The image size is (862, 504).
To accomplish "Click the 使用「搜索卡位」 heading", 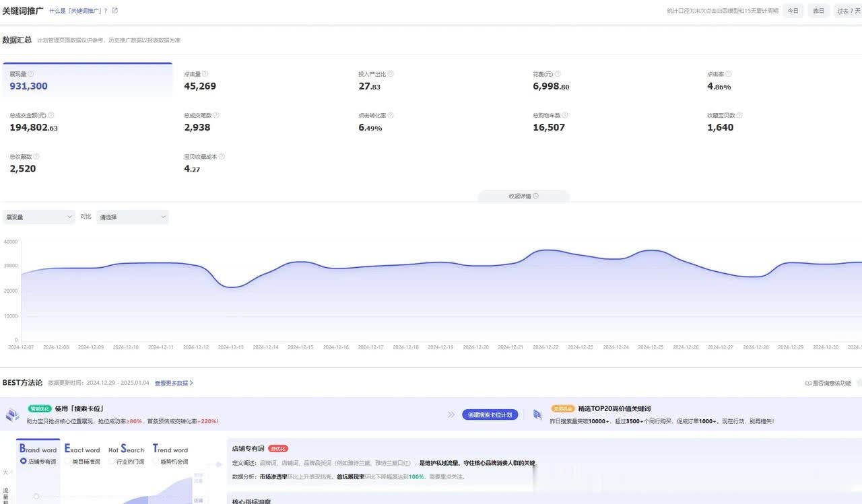I will (x=79, y=408).
